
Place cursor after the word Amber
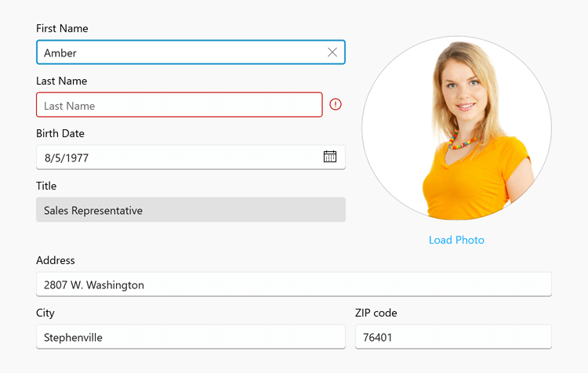point(78,53)
